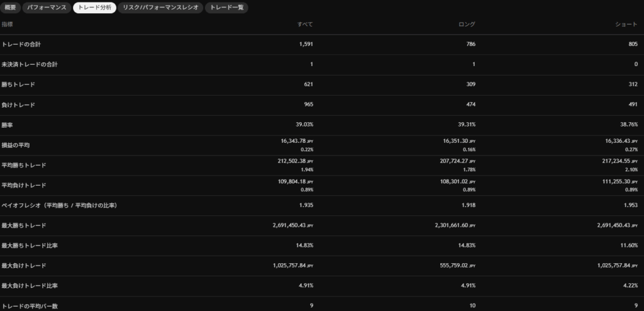Select the トレード分析 tab
Screen dimensions: 644x311
[x=94, y=8]
